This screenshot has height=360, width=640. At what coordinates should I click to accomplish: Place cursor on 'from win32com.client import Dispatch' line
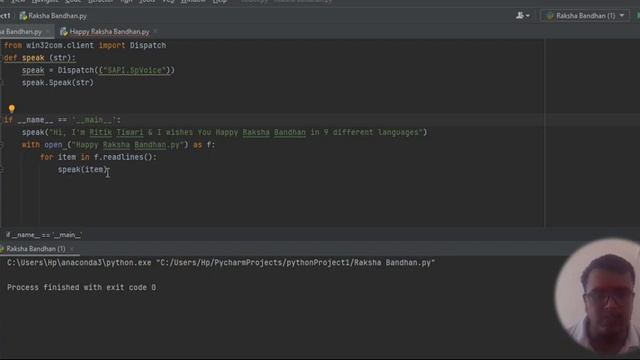click(x=85, y=45)
